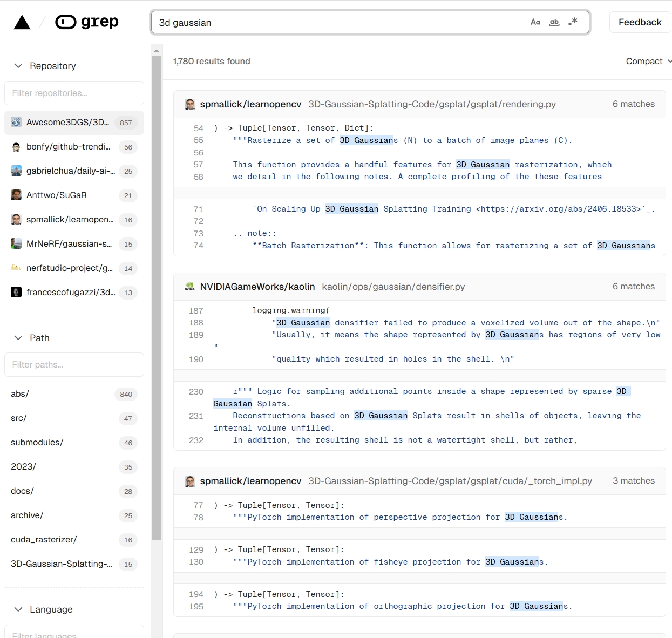Select the nerfstudio-project repository avatar
This screenshot has height=638, width=672.
(16, 268)
